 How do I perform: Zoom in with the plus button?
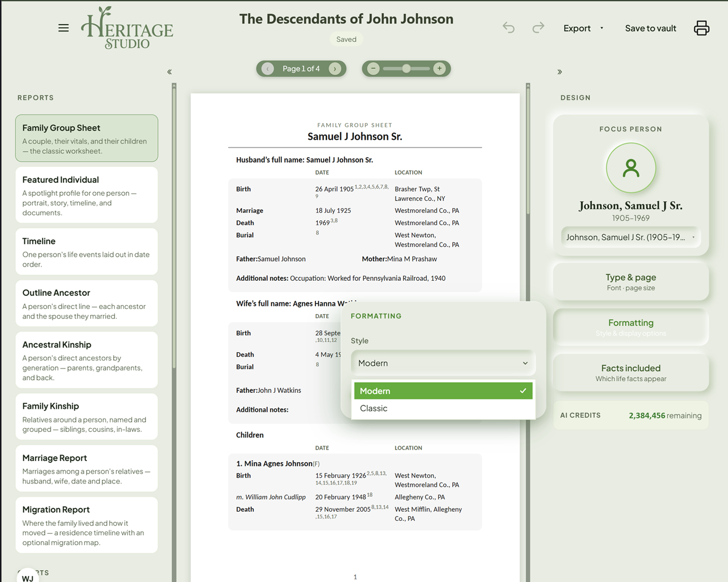tap(439, 68)
